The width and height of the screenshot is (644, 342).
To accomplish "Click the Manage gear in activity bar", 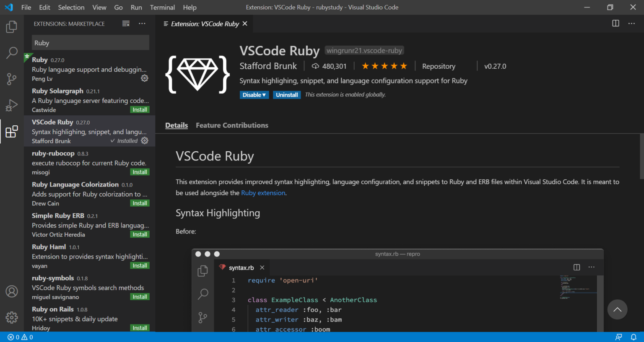I will 11,317.
